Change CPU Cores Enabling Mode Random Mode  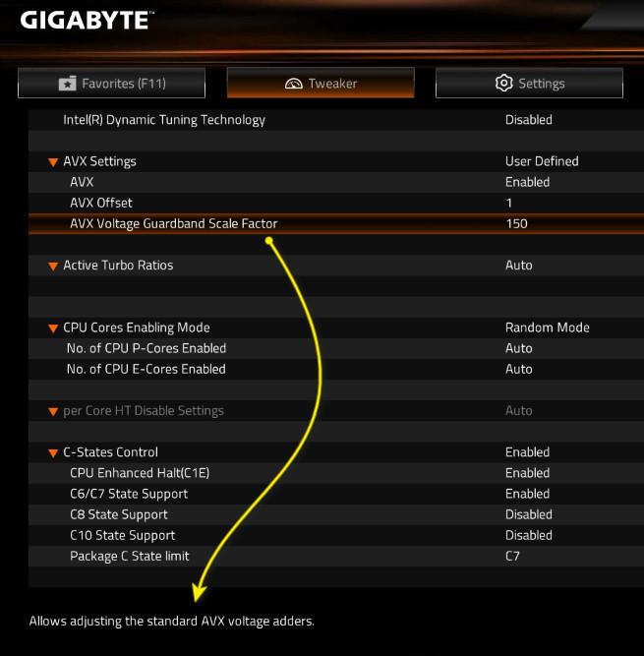[547, 328]
